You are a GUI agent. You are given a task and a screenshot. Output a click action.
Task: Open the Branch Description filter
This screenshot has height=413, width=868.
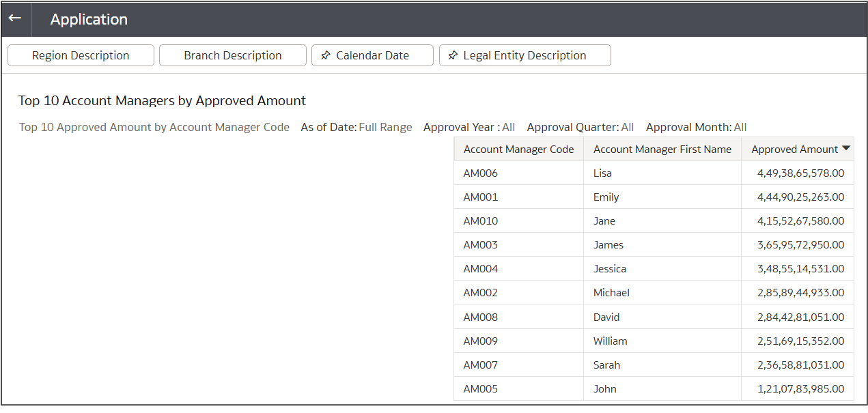pyautogui.click(x=232, y=55)
